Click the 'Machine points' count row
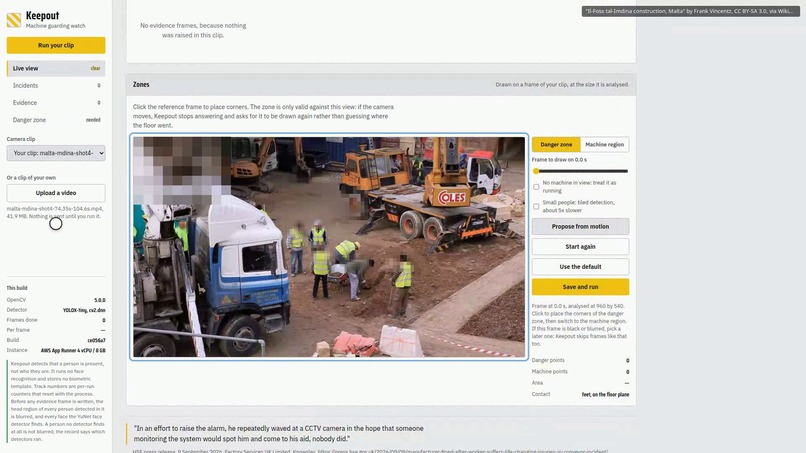Screen dimensions: 806x453 [x=580, y=372]
